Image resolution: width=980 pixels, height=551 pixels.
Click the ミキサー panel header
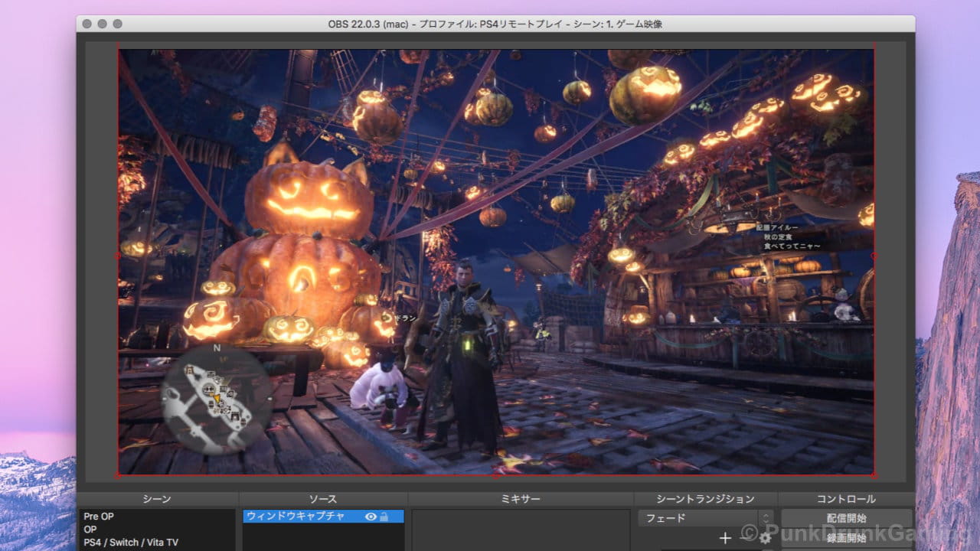coord(521,499)
